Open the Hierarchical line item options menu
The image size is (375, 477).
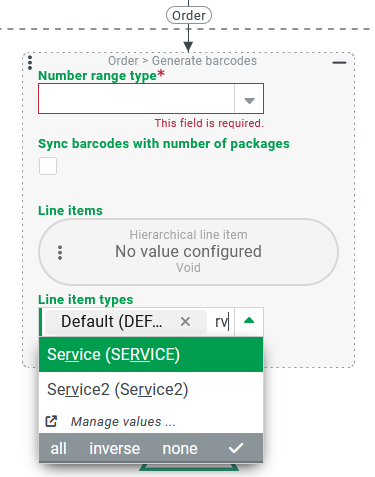(60, 252)
